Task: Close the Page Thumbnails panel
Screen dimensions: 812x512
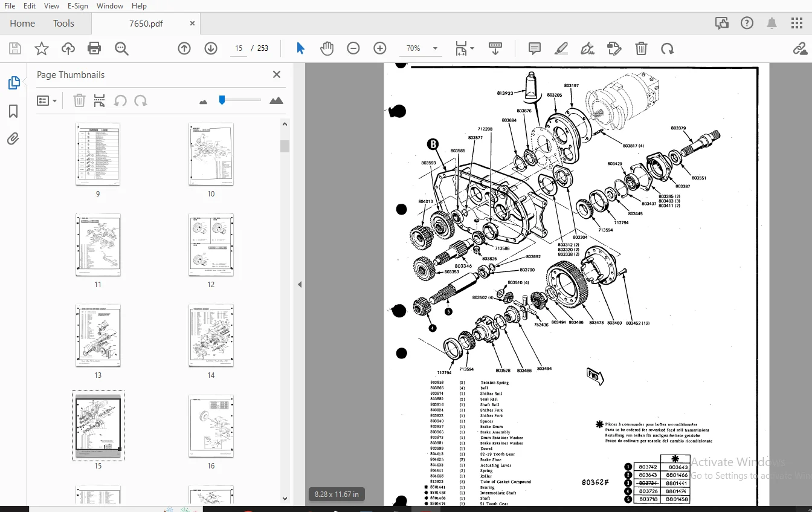Action: coord(277,74)
